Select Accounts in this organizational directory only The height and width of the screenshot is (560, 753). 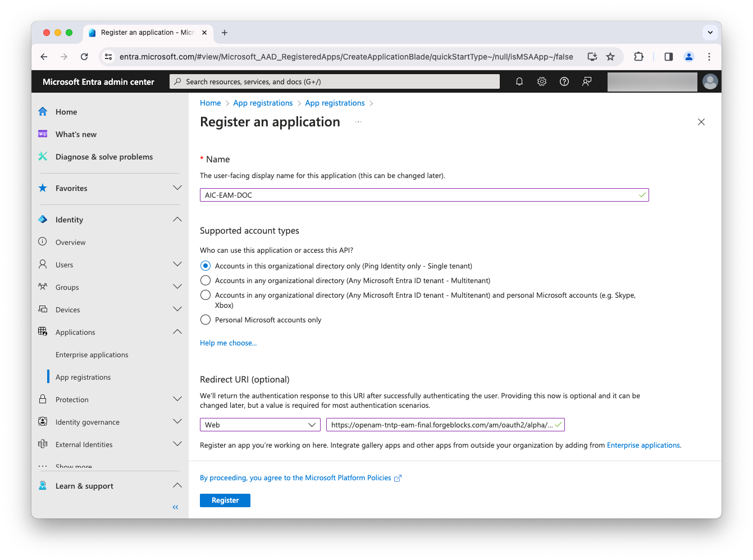point(205,265)
